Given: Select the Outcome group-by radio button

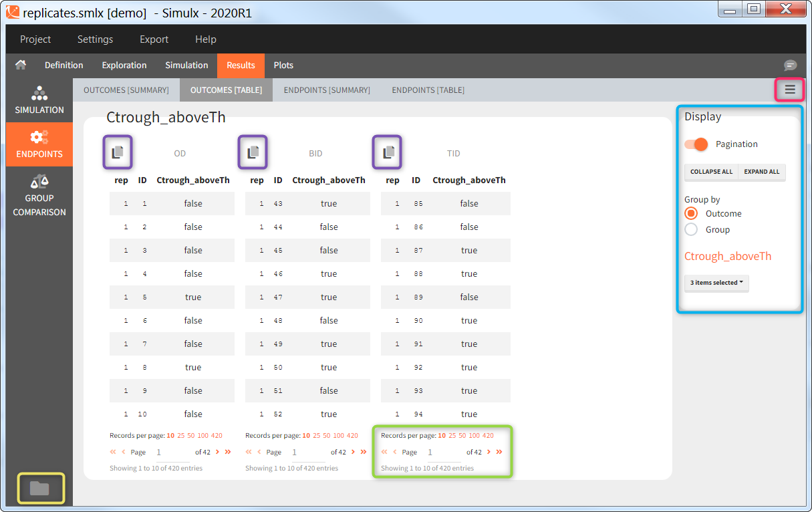Looking at the screenshot, I should pos(692,214).
